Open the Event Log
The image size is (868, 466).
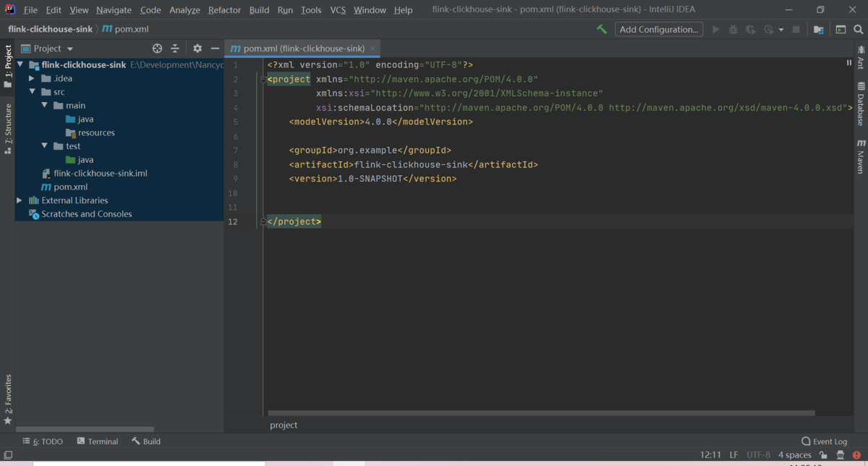(x=824, y=441)
